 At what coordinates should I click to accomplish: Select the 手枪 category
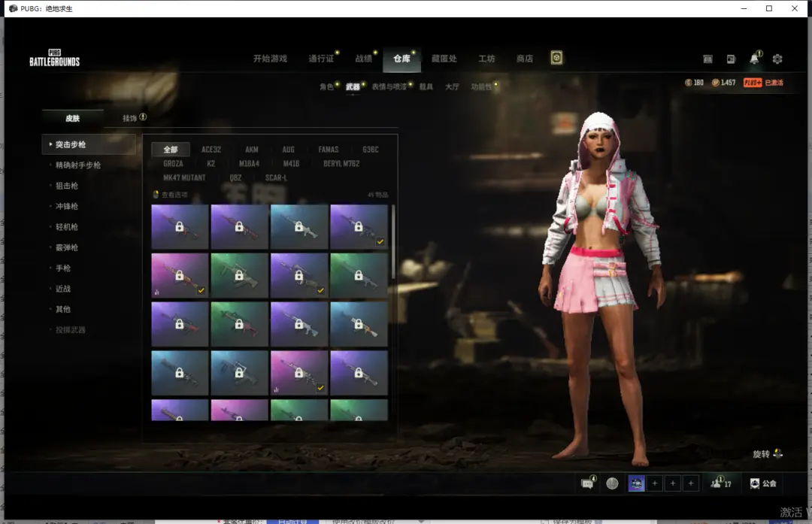pyautogui.click(x=63, y=268)
